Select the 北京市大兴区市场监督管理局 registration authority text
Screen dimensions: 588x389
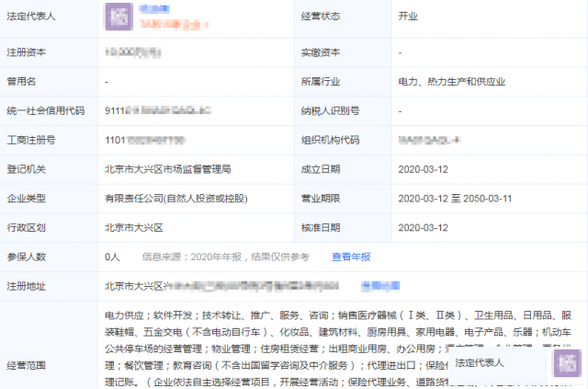tap(167, 169)
